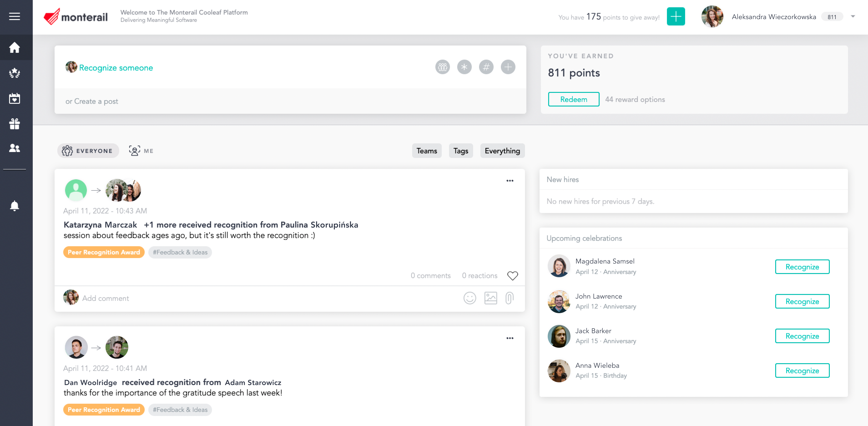This screenshot has height=426, width=868.
Task: Click the 44 reward options text
Action: tap(635, 99)
